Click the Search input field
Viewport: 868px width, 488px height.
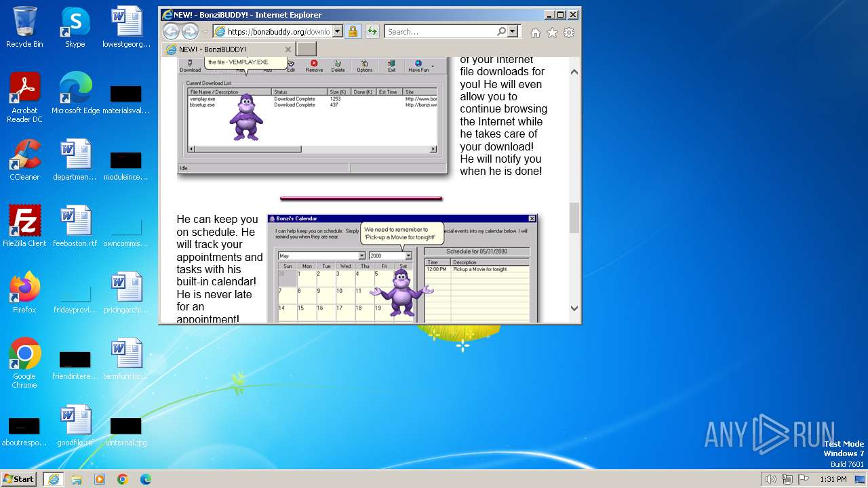click(441, 31)
